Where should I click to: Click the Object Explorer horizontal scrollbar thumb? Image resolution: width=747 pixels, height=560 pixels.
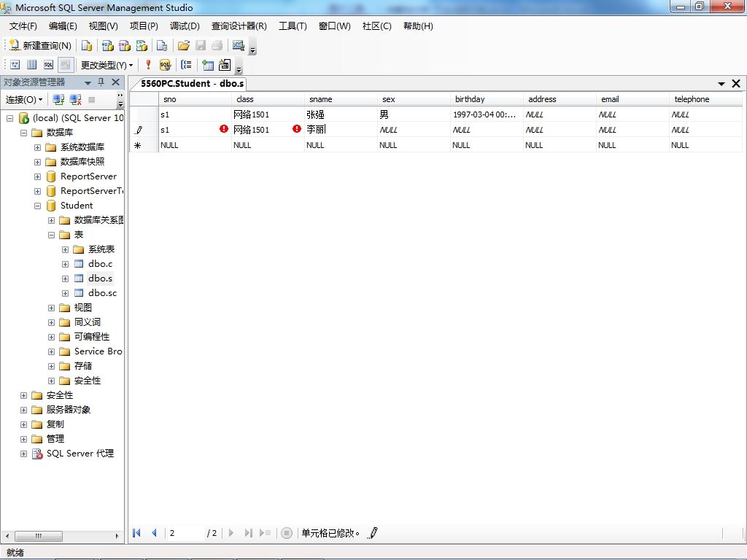[39, 536]
